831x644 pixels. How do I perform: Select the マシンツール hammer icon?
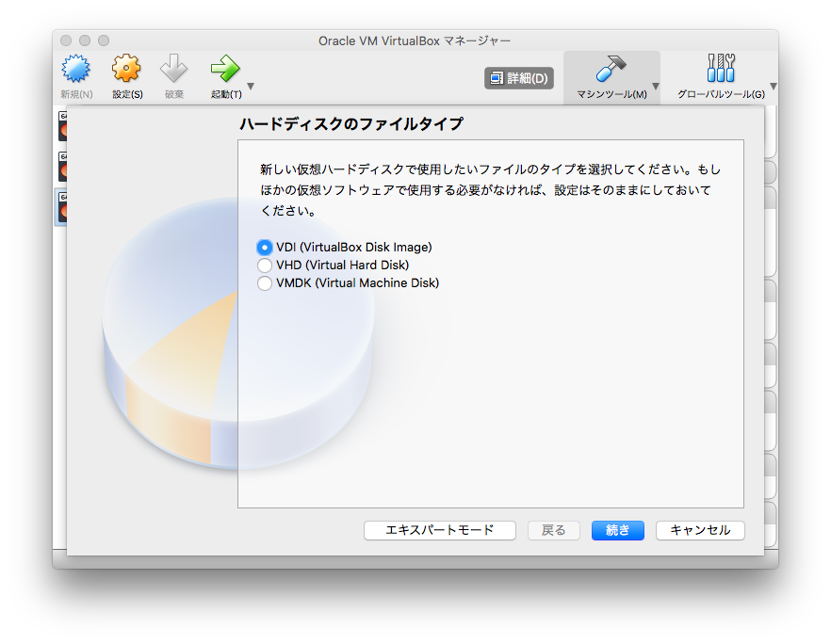pos(610,68)
